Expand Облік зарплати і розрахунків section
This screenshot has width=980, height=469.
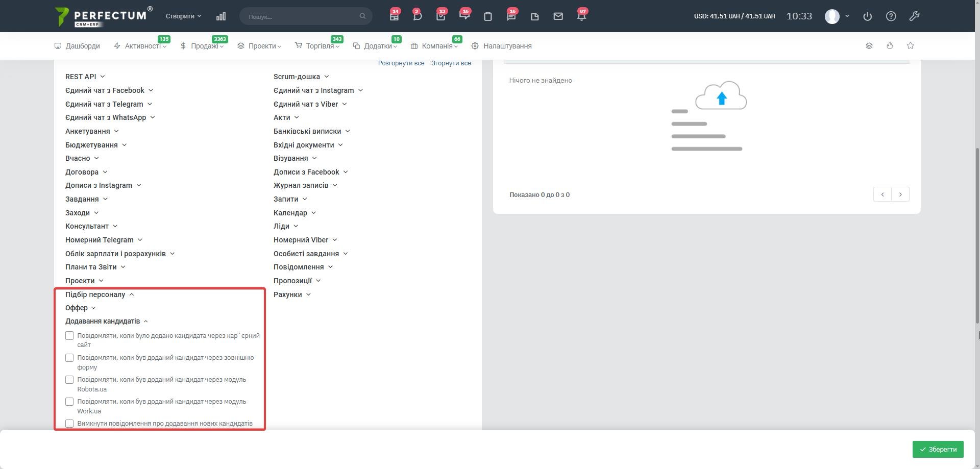(x=120, y=254)
